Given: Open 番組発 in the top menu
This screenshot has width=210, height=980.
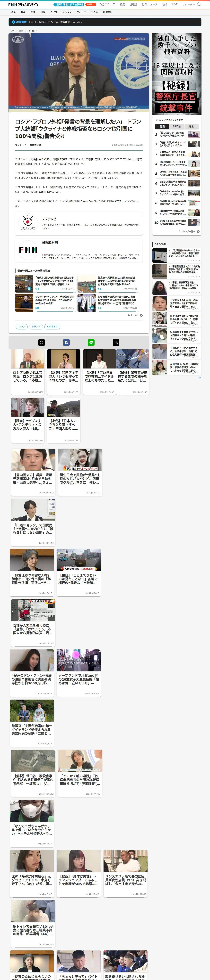Looking at the screenshot, I should click(133, 5).
